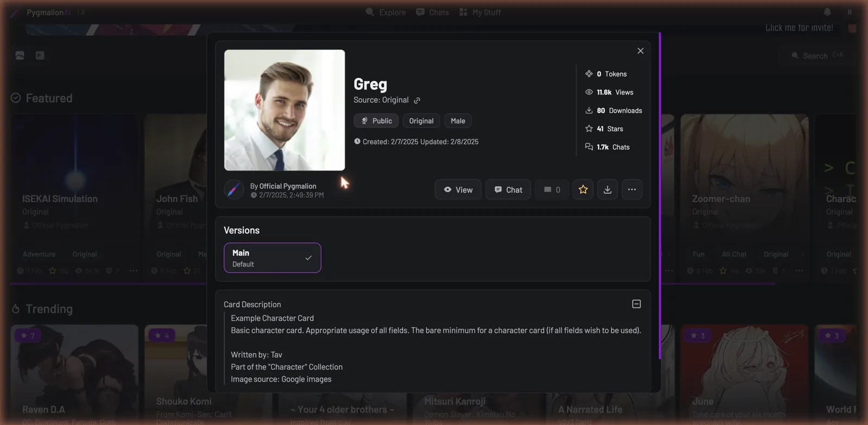Open the My Stuff menu
Screen dimensions: 868x425
click(x=480, y=12)
